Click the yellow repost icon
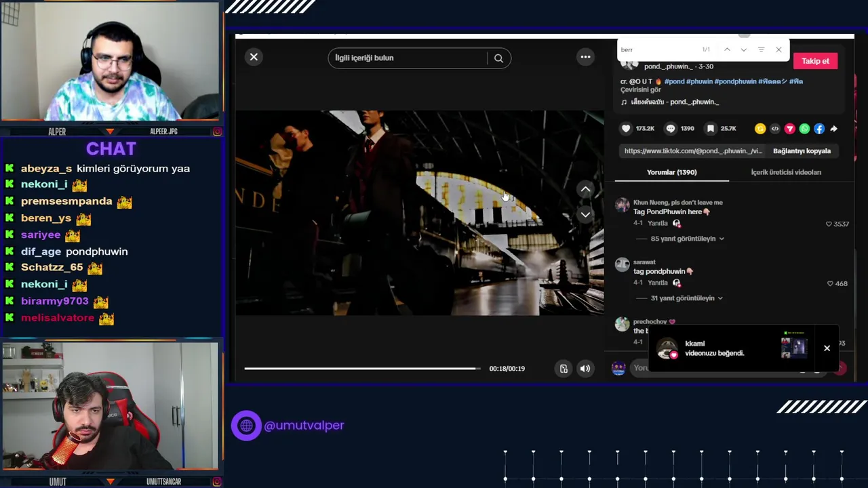868x488 pixels. click(760, 129)
